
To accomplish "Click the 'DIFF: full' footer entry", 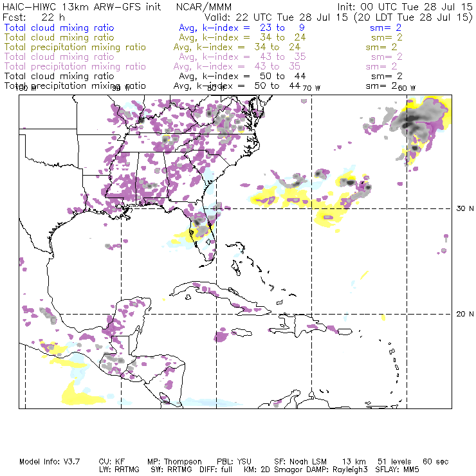I will point(216,470).
